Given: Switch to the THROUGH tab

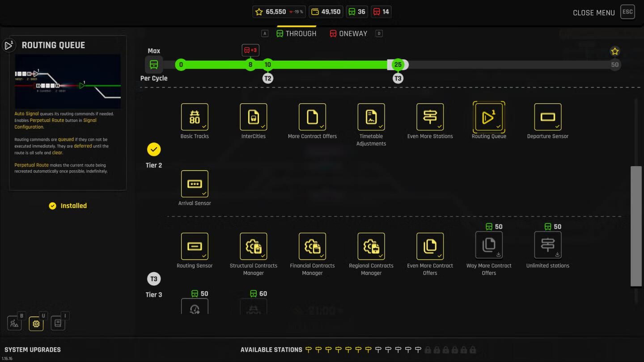Looking at the screenshot, I should [x=296, y=34].
